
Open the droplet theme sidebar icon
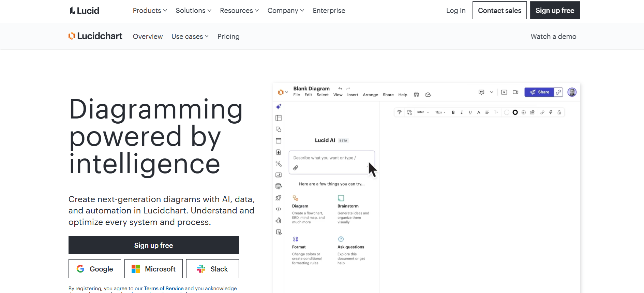[279, 152]
